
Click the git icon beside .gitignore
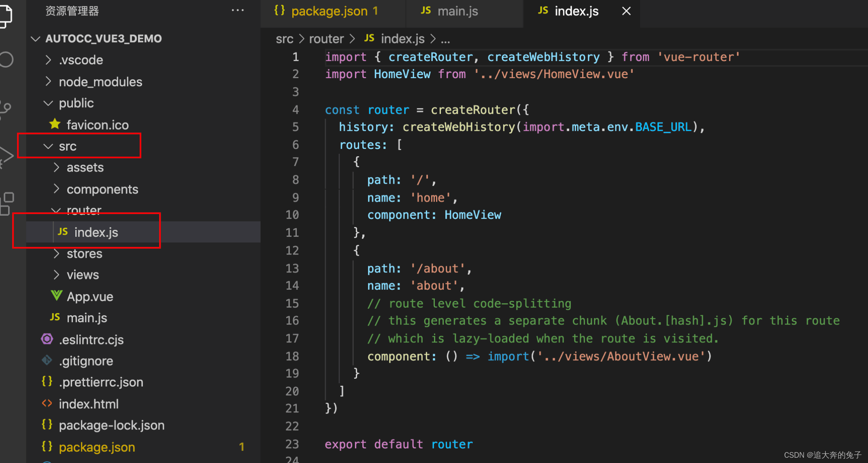pyautogui.click(x=47, y=360)
